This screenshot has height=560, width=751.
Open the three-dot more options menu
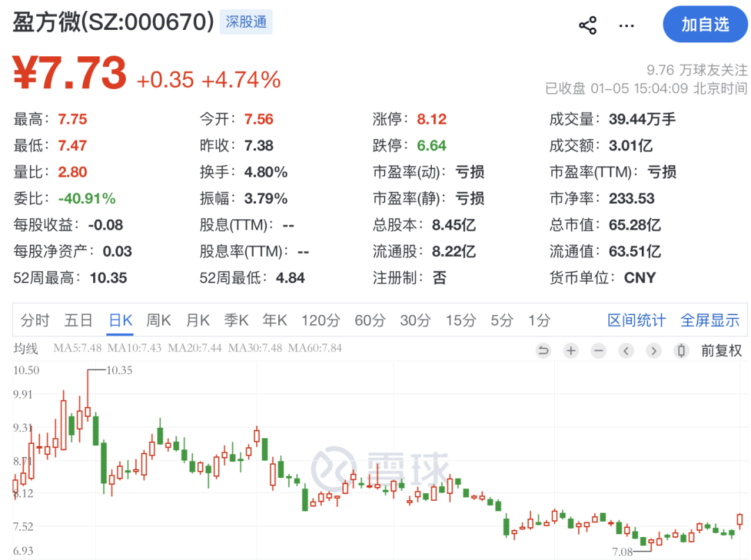point(627,26)
